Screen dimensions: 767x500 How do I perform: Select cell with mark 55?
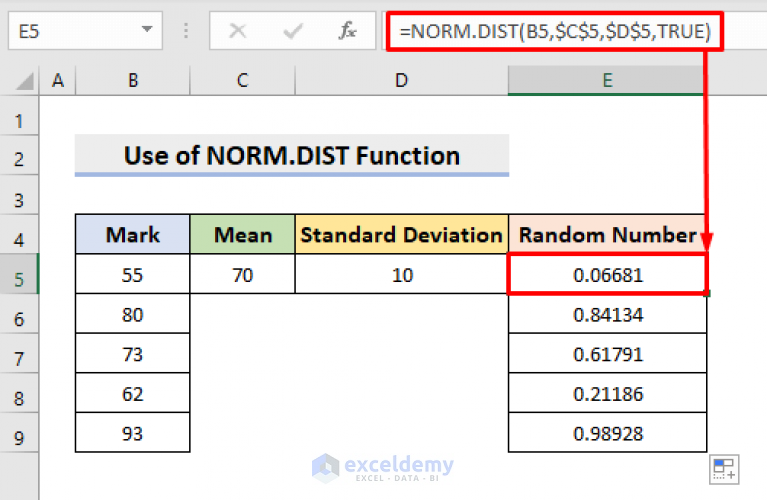click(x=133, y=274)
